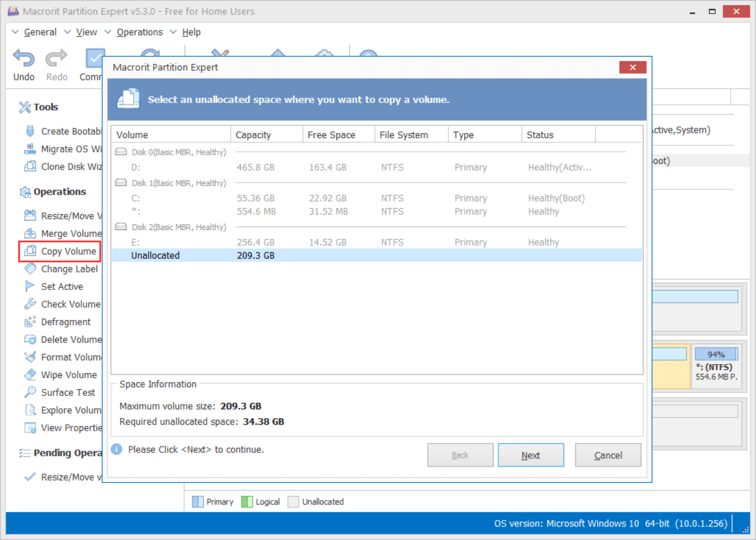Screen dimensions: 756x540
Task: Click the D: volume row
Action: [377, 168]
